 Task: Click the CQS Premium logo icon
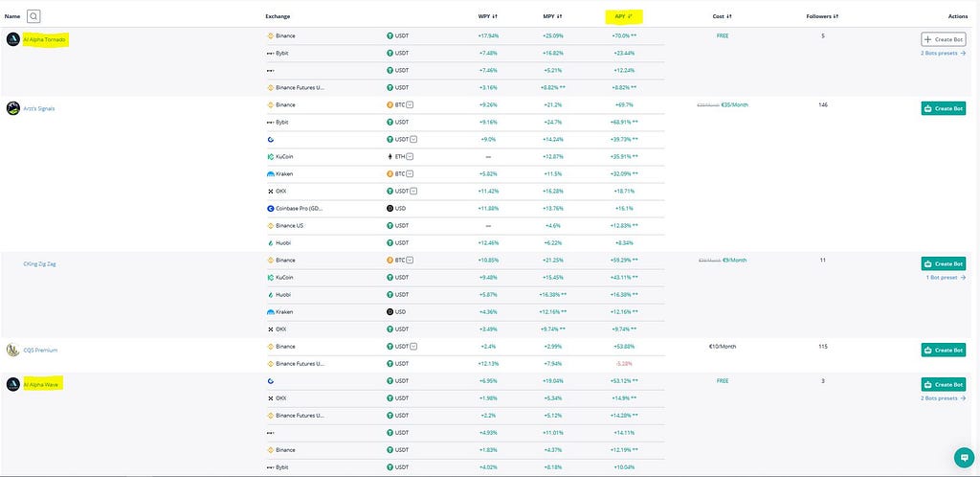(x=13, y=351)
